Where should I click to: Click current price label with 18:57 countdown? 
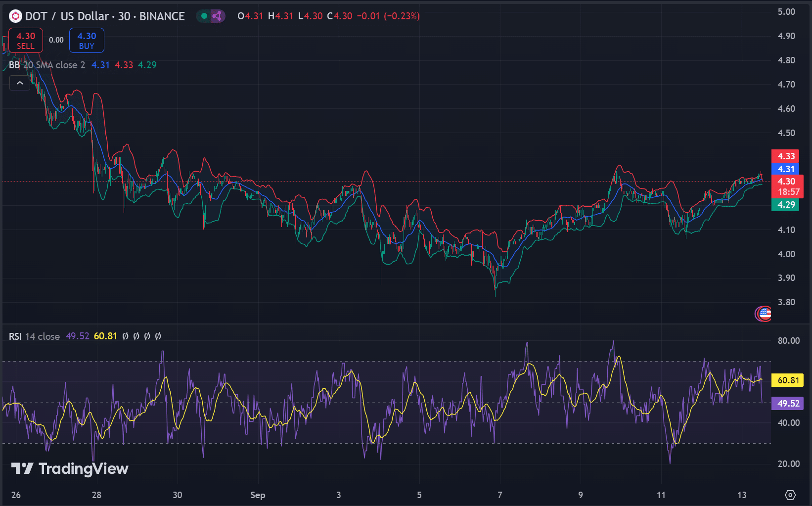click(x=787, y=186)
